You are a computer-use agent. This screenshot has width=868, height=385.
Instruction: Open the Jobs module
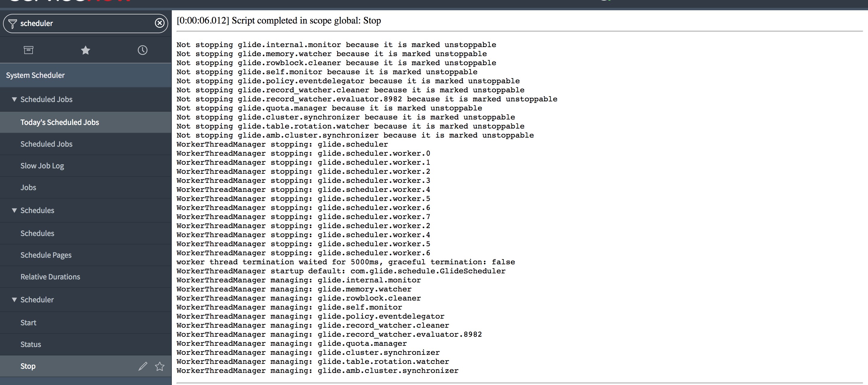(86, 188)
